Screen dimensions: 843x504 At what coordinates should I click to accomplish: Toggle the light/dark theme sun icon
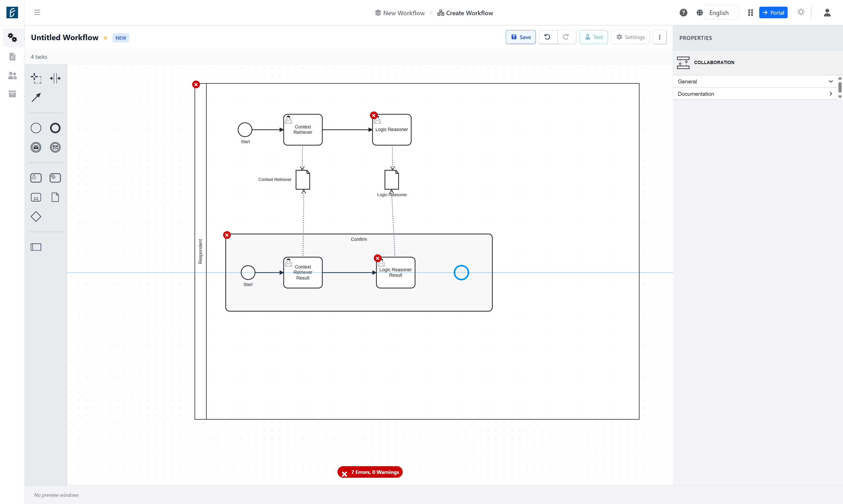pos(801,12)
